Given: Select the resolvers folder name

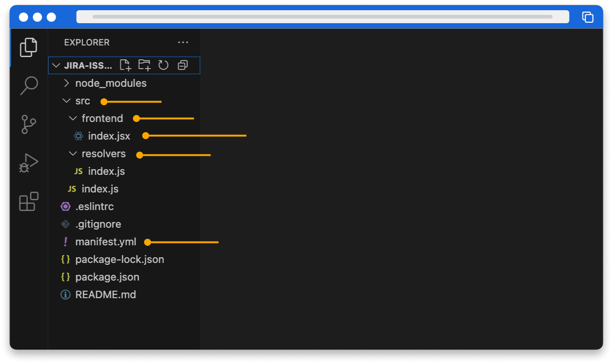Looking at the screenshot, I should tap(103, 154).
